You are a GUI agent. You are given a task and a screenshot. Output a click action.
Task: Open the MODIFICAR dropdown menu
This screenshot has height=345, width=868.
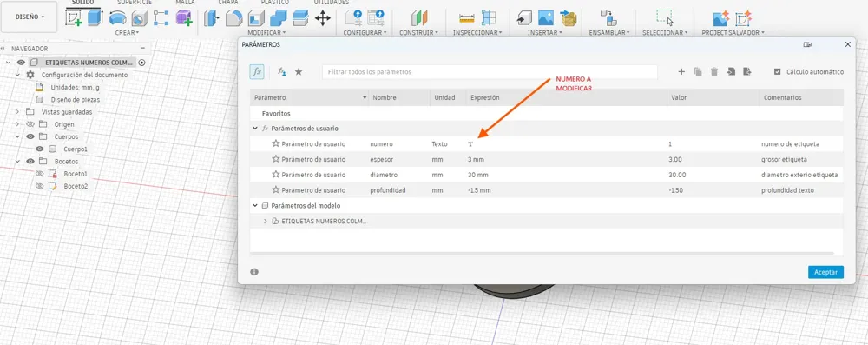pyautogui.click(x=266, y=33)
